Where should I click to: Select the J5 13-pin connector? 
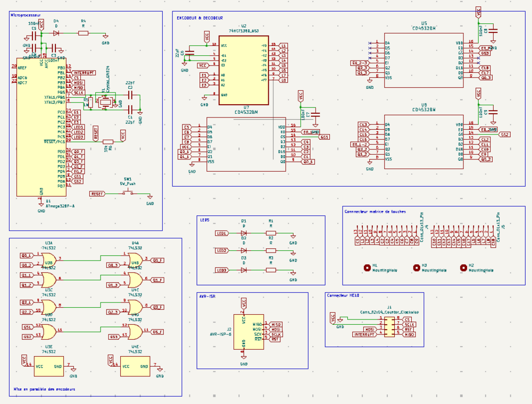tap(463, 232)
